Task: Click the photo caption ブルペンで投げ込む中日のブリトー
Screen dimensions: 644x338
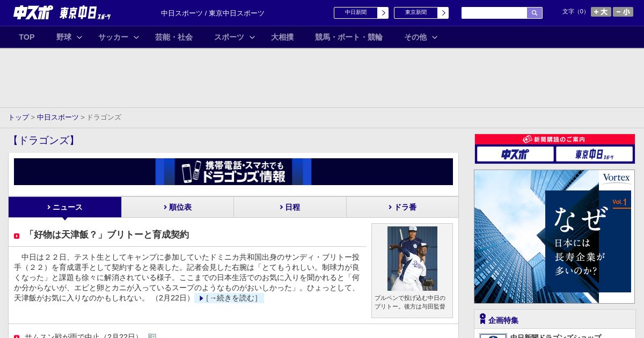Action: [410, 302]
